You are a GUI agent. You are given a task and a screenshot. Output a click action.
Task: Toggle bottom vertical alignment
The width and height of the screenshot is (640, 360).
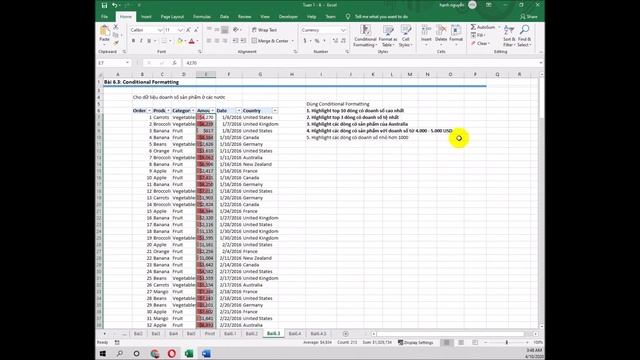pos(224,30)
